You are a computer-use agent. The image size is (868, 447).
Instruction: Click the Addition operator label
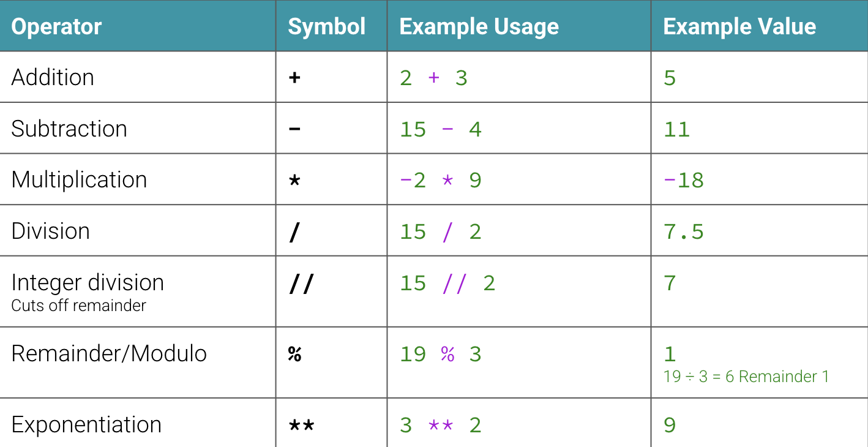coord(53,78)
